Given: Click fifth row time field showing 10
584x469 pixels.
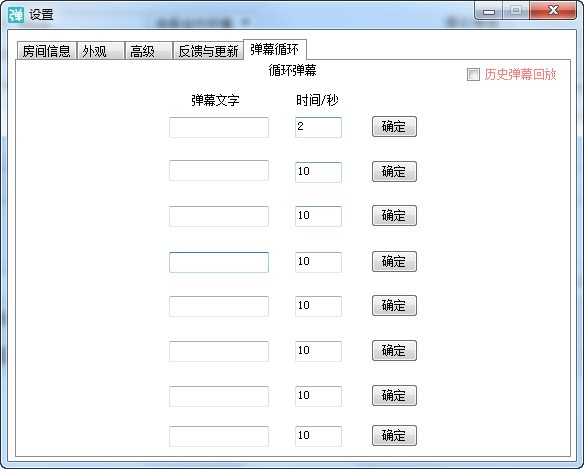Looking at the screenshot, I should tap(318, 306).
